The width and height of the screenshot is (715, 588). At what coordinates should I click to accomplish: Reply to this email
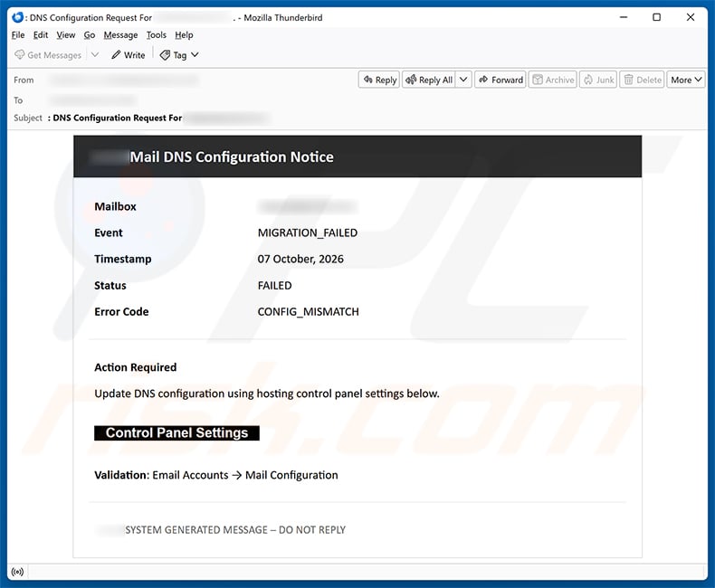pyautogui.click(x=379, y=80)
